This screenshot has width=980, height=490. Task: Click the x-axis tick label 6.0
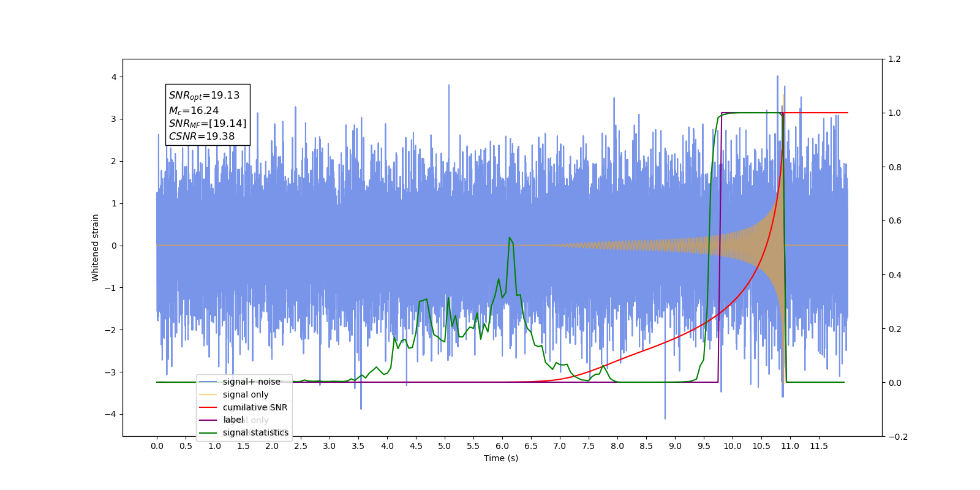pyautogui.click(x=502, y=446)
